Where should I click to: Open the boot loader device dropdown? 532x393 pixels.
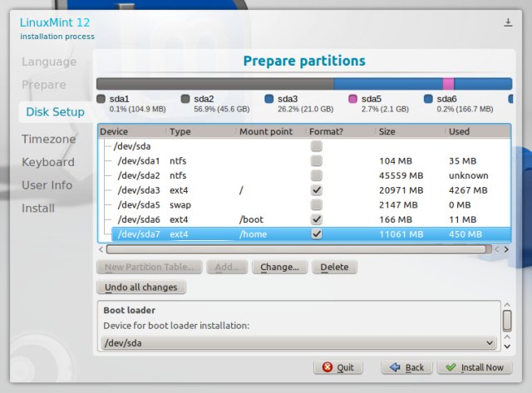[298, 343]
